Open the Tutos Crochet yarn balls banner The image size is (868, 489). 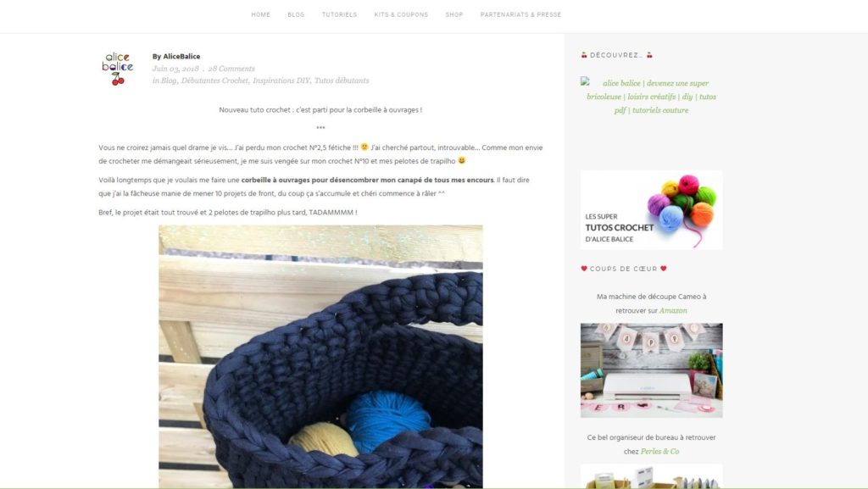click(x=651, y=209)
